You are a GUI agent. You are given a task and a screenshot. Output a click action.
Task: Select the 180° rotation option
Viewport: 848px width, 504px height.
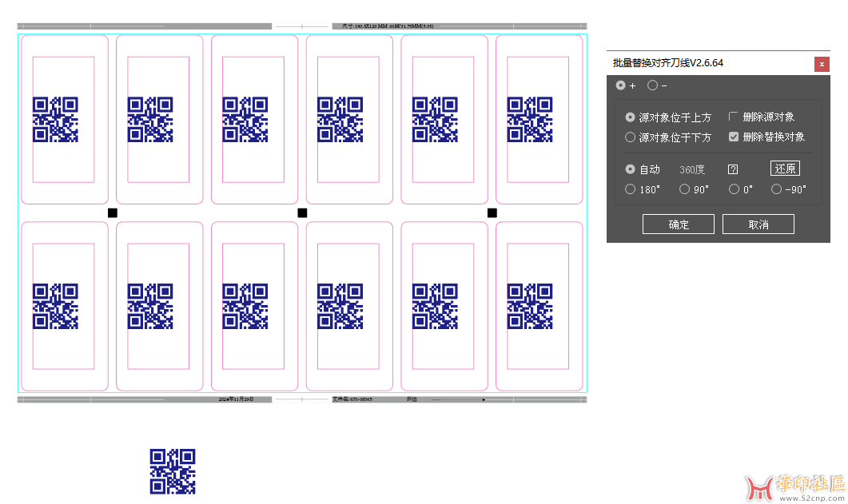tap(631, 189)
